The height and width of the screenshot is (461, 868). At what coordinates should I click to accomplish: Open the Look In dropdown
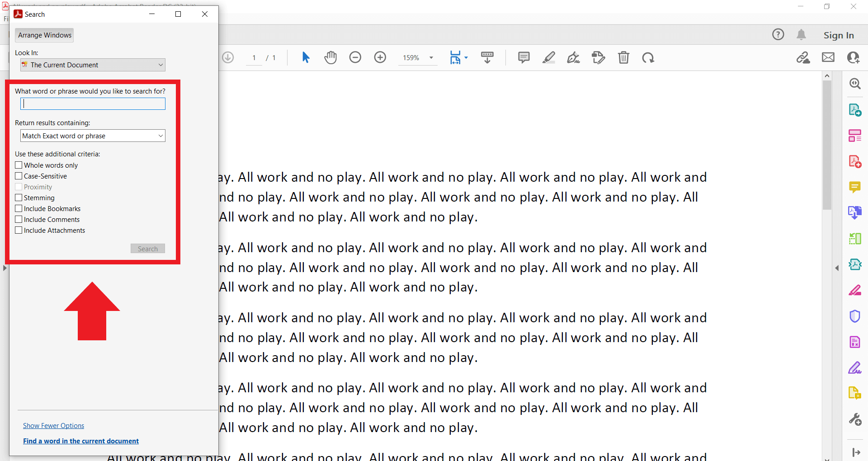93,65
